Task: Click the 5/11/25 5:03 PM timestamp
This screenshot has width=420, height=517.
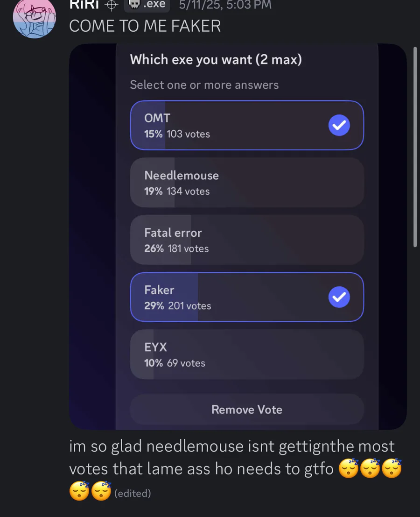Action: pos(225,5)
